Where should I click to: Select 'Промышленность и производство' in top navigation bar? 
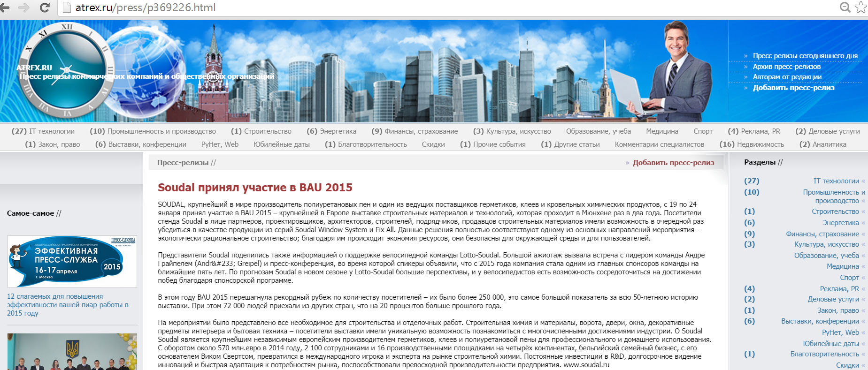coord(161,131)
